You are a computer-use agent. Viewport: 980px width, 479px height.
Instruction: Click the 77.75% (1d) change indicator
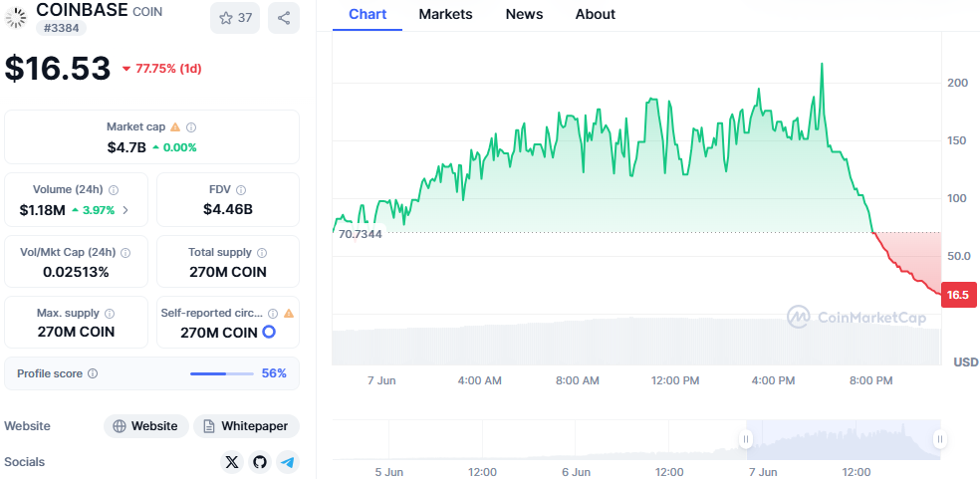click(162, 69)
